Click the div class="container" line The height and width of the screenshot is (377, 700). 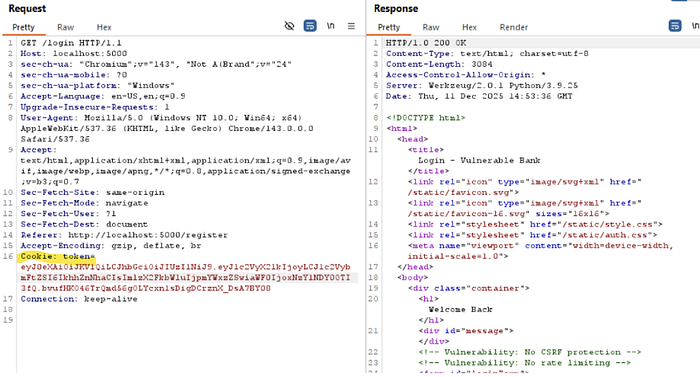[468, 289]
